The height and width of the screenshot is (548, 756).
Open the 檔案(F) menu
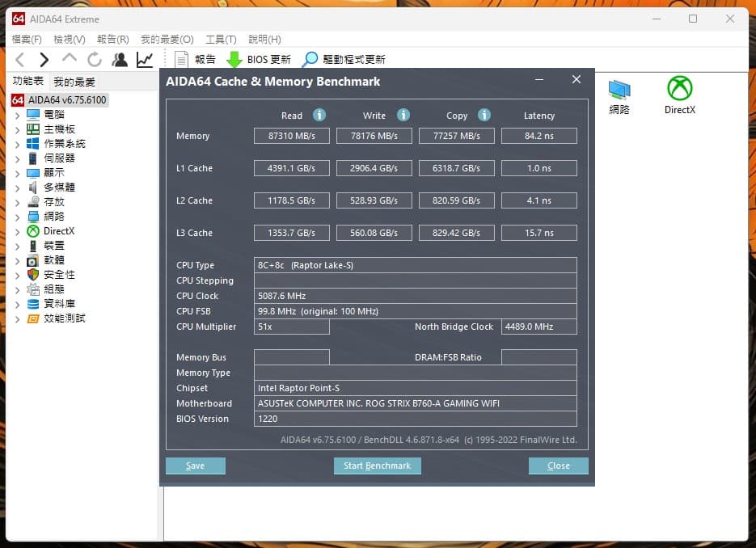click(x=27, y=39)
